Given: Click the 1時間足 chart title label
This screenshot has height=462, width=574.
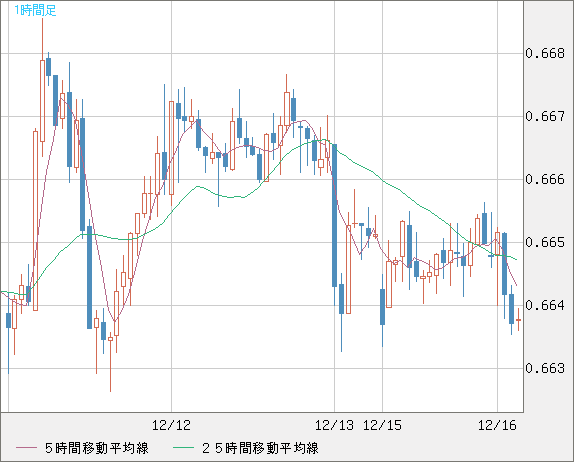Looking at the screenshot, I should pyautogui.click(x=35, y=10).
